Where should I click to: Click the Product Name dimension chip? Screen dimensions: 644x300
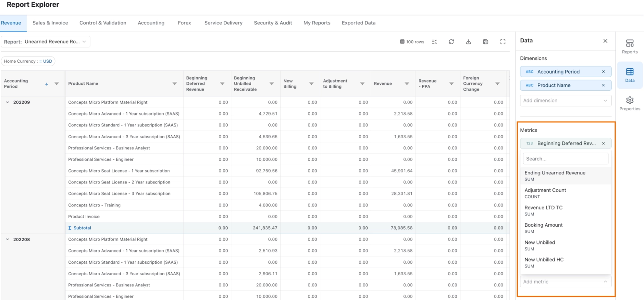(x=565, y=85)
